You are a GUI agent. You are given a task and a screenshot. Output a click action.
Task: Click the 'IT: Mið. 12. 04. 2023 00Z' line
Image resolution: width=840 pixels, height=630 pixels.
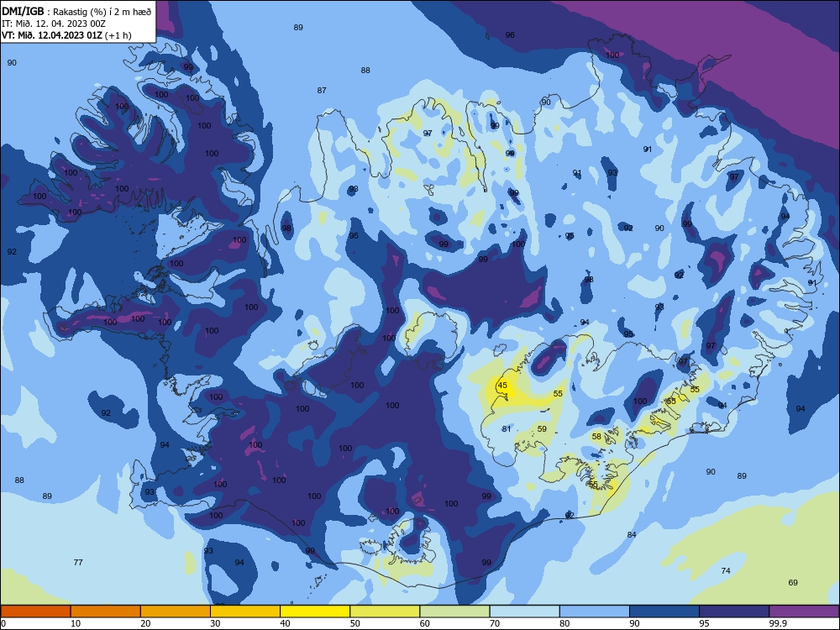(54, 24)
